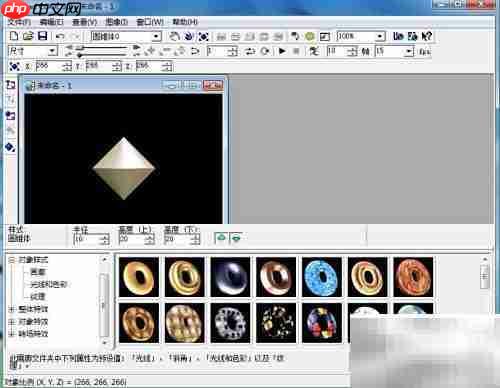
Task: Expand the 转场特效 tree node
Action: tap(12, 333)
